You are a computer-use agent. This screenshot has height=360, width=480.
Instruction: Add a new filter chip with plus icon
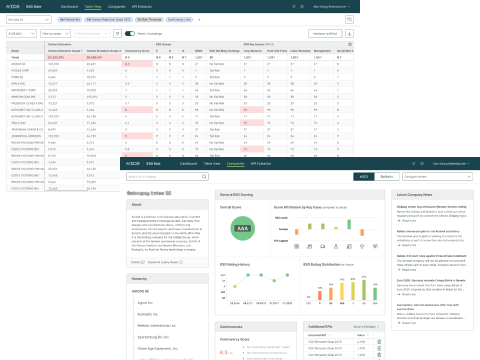click(x=199, y=20)
